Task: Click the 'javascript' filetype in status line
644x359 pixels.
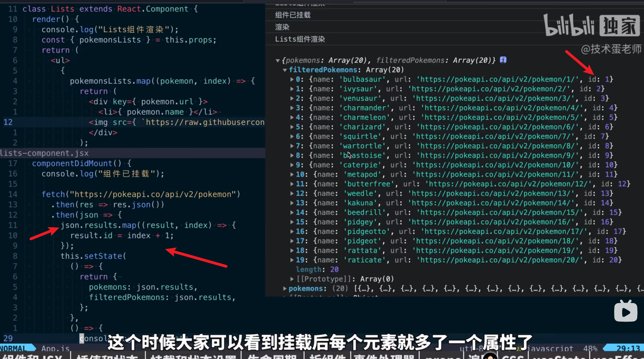Action: click(x=550, y=348)
